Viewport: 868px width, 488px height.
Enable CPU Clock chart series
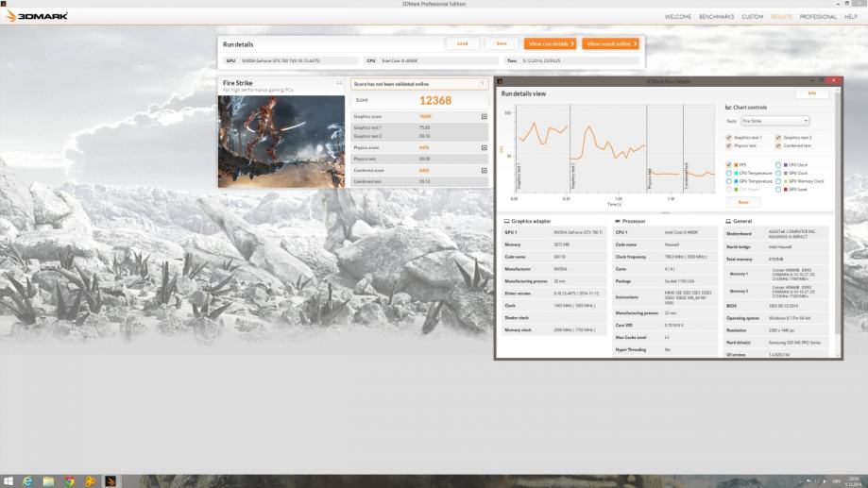777,165
